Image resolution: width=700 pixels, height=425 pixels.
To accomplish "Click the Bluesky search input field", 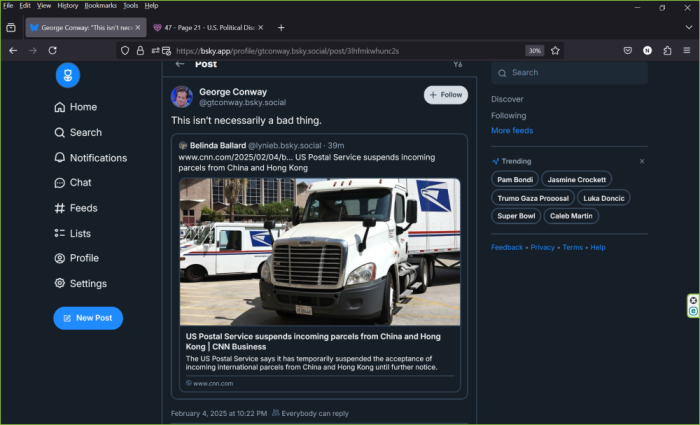I will 569,73.
